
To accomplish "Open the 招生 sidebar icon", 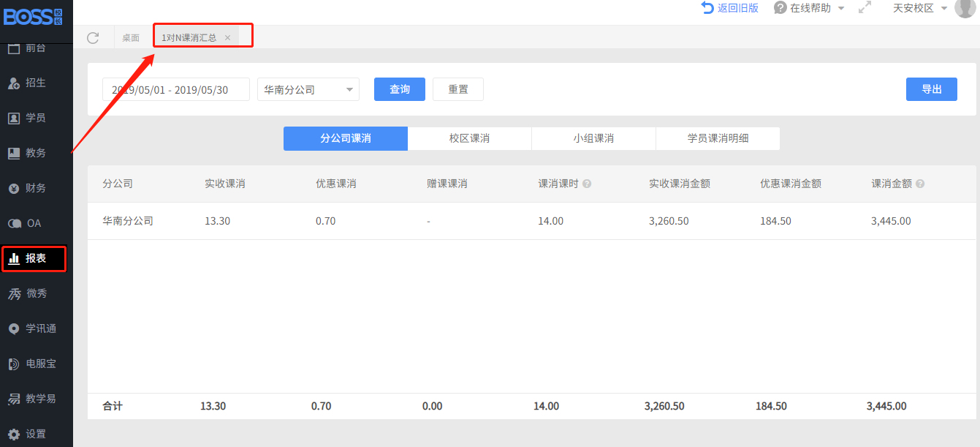I will [x=14, y=83].
